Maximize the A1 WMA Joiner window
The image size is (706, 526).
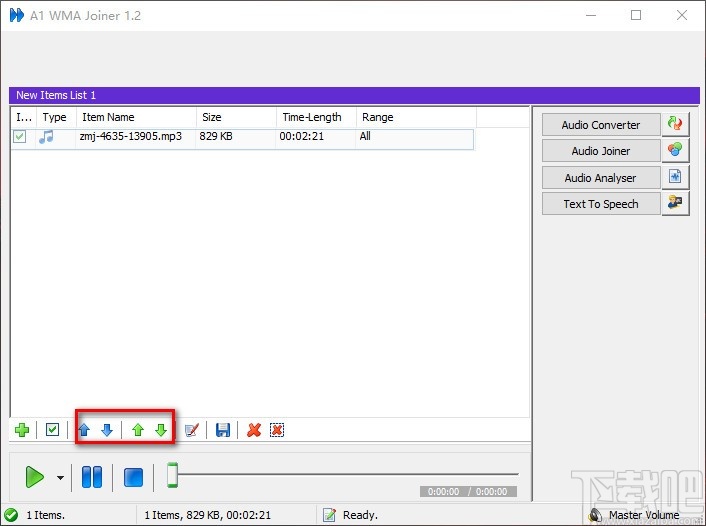pos(636,15)
